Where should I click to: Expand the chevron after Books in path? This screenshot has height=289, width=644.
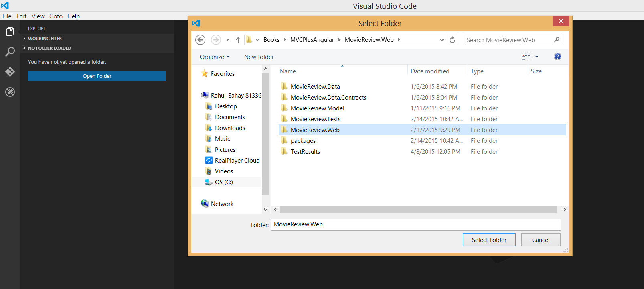pos(285,39)
